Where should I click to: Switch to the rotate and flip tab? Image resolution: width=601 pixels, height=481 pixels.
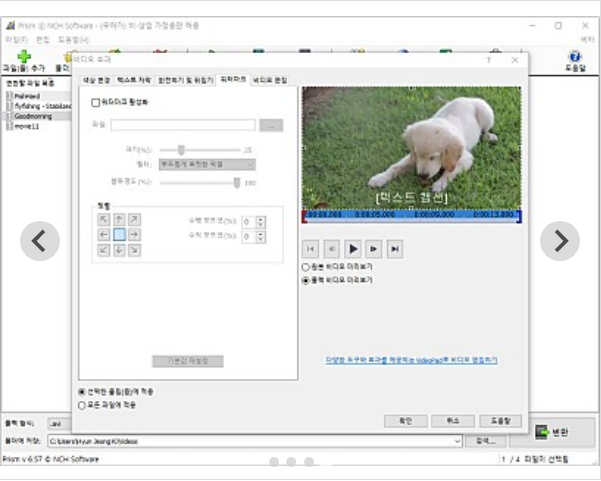tap(186, 80)
